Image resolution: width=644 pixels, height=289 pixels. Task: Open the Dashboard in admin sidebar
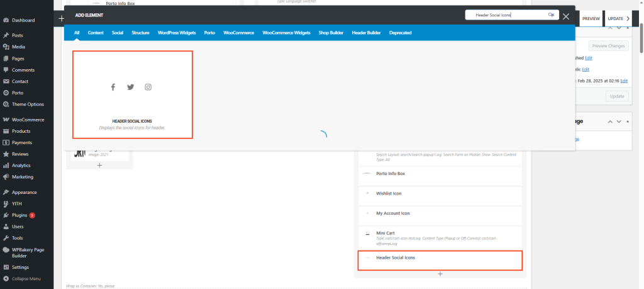(x=23, y=20)
